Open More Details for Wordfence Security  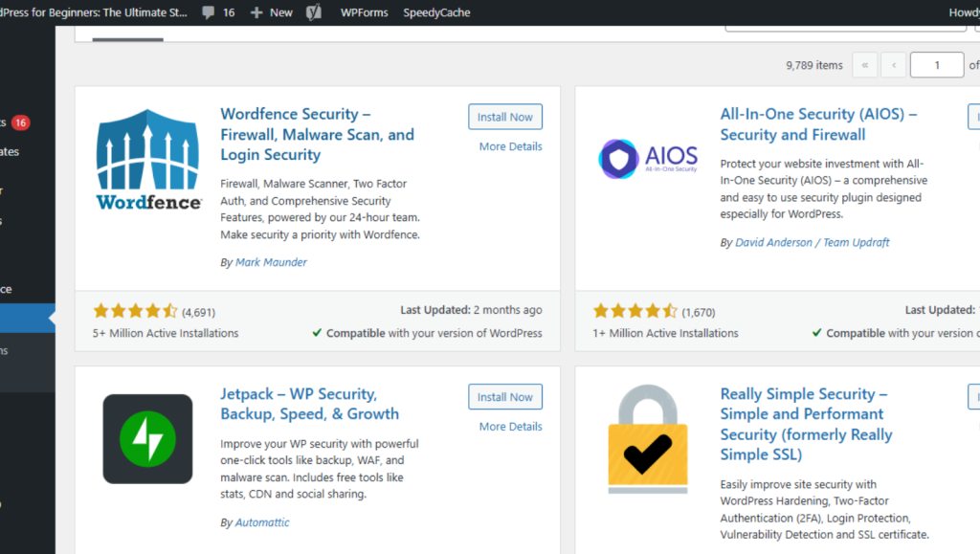point(510,145)
